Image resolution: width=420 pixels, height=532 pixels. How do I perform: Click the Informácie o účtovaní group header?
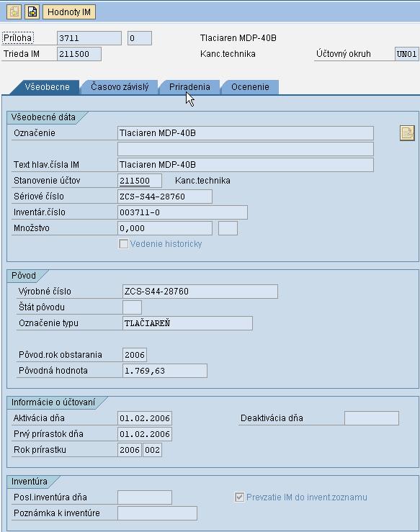(53, 402)
